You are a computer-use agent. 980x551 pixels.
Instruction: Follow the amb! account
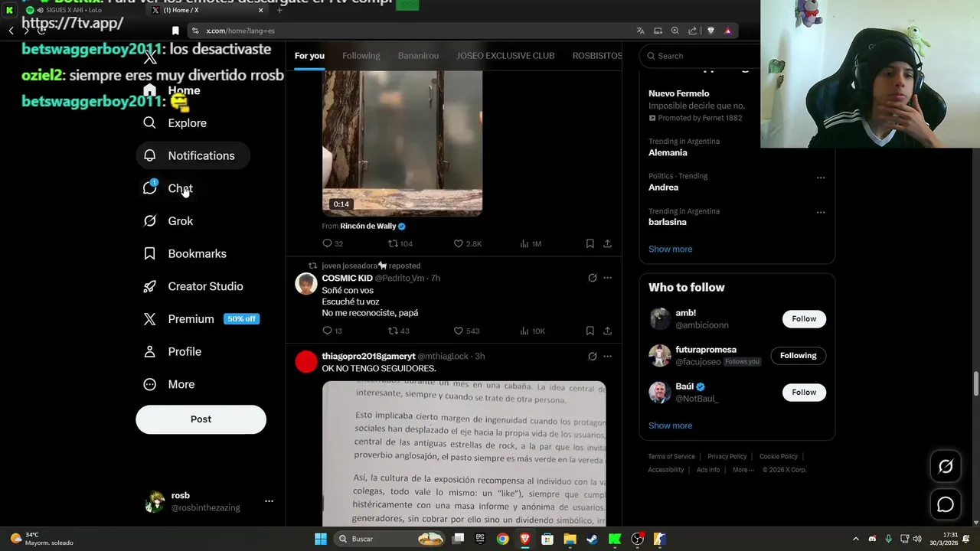click(804, 318)
